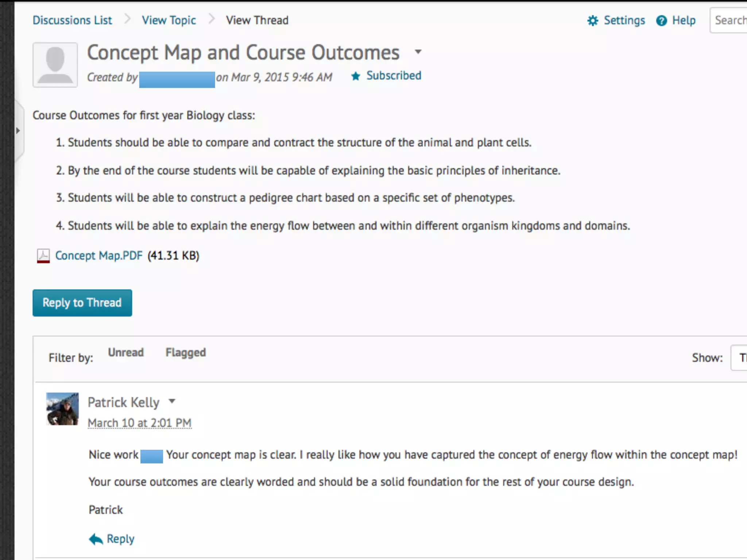Open the Concept Map.PDF attachment
747x560 pixels.
[x=99, y=256]
